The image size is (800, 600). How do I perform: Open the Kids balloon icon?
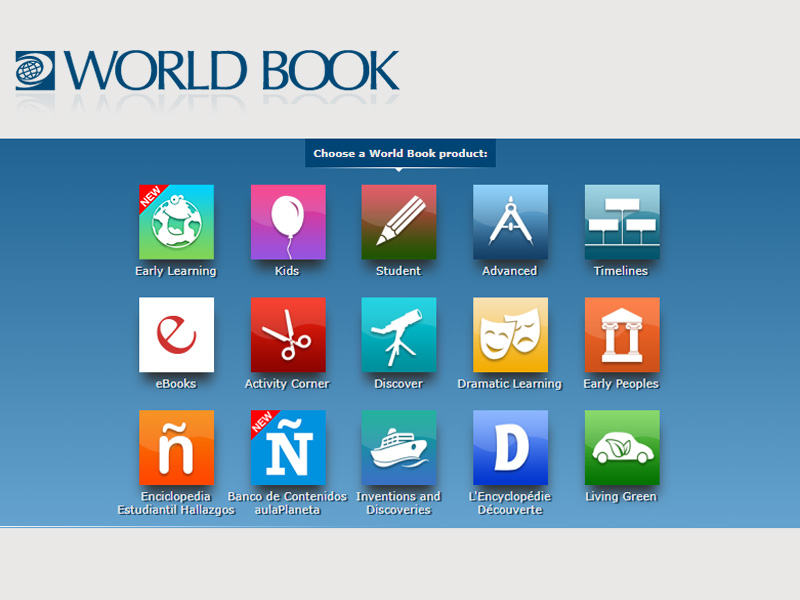288,222
